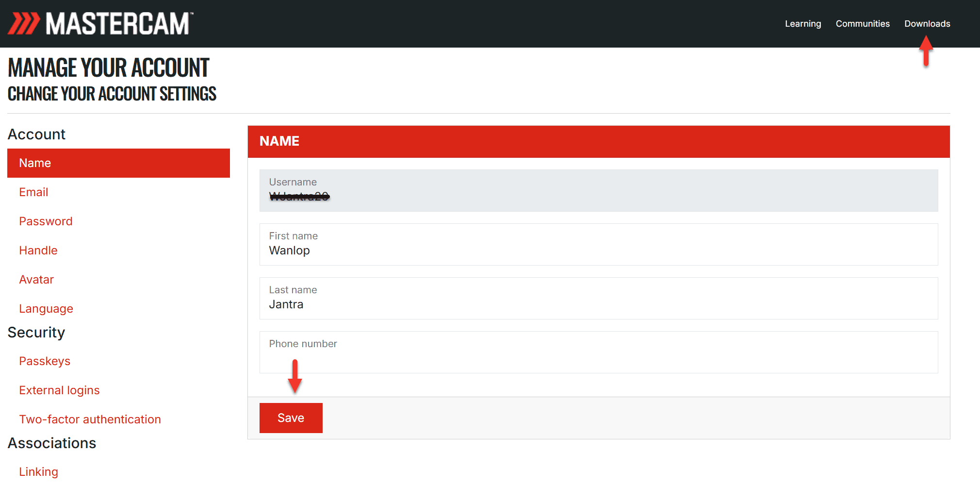Click the red NAME panel header
The height and width of the screenshot is (486, 980).
coord(599,141)
